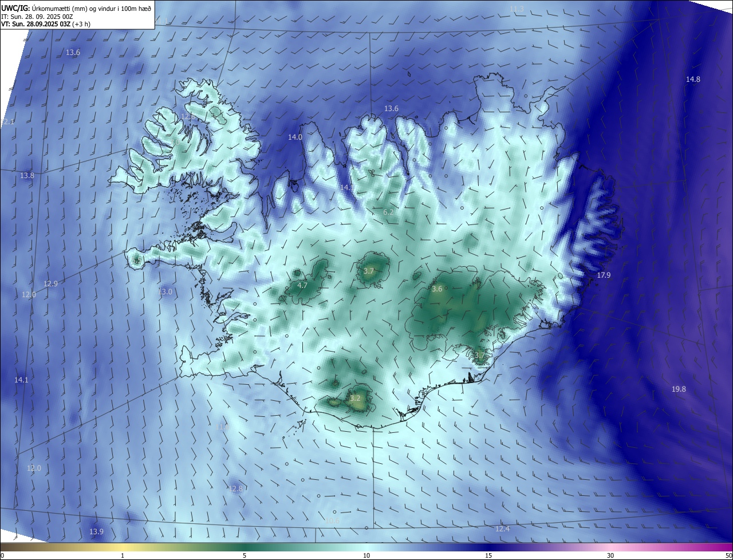Click the color scale tick label 10
Viewport: 733px width, 560px height.
pyautogui.click(x=366, y=555)
